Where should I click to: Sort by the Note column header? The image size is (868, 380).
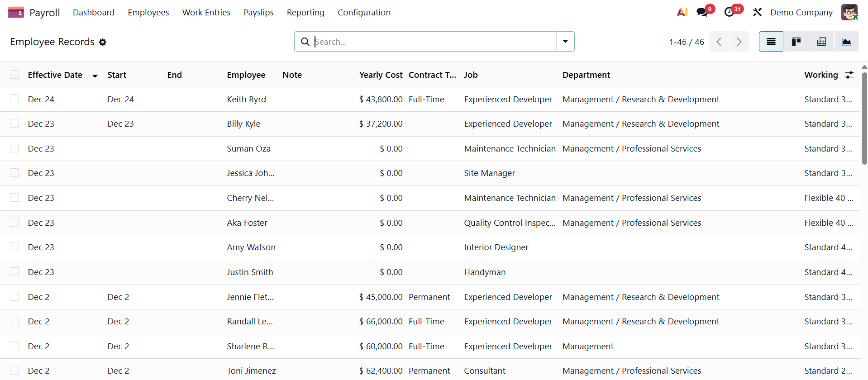[x=292, y=75]
